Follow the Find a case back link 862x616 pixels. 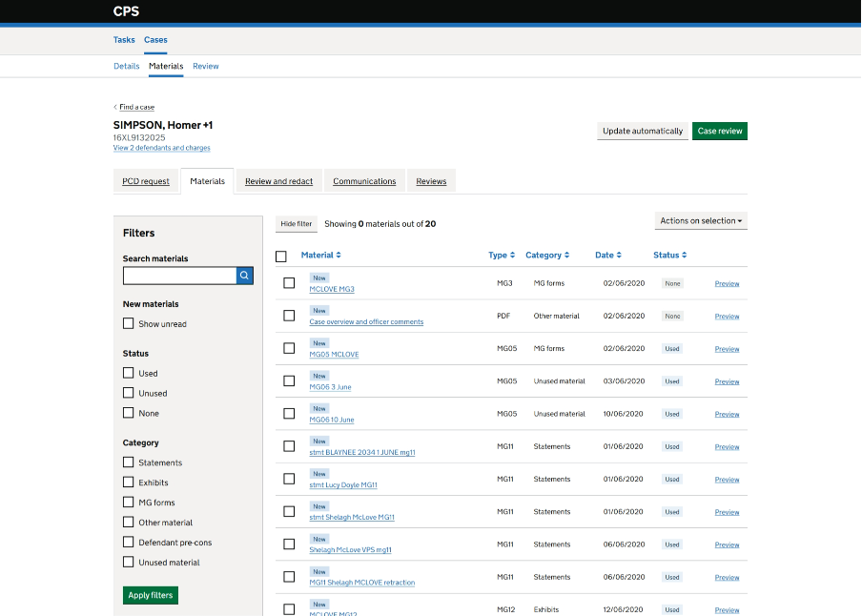[x=137, y=107]
